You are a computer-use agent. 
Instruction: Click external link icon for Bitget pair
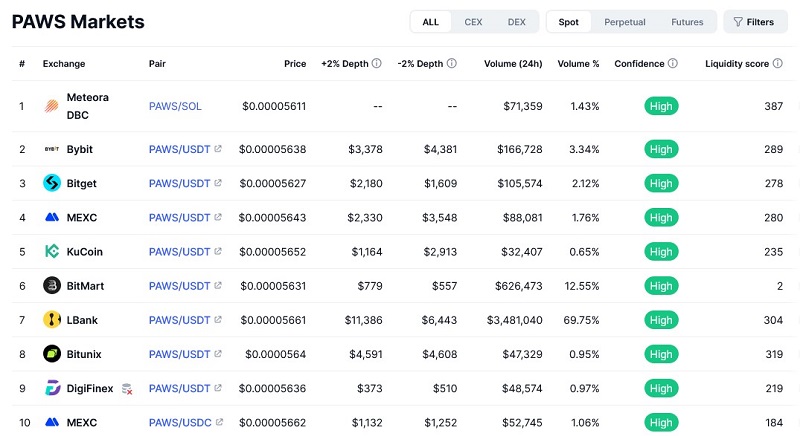(x=218, y=183)
